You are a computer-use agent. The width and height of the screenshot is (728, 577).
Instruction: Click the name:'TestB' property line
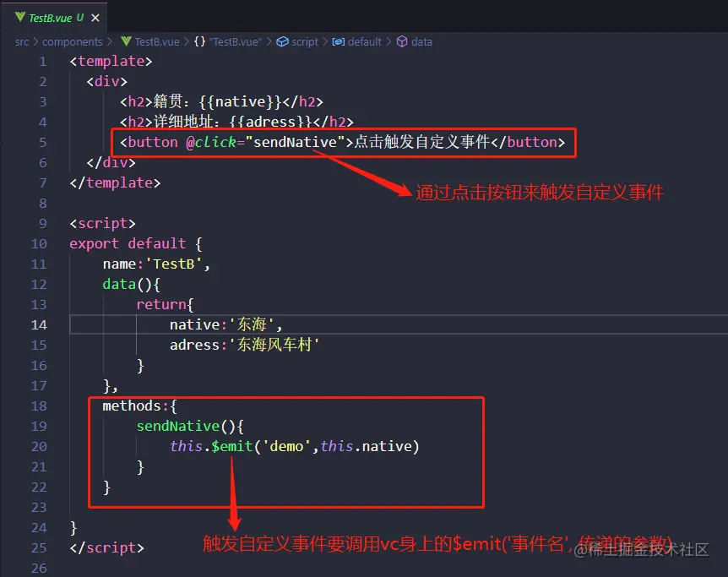(156, 264)
